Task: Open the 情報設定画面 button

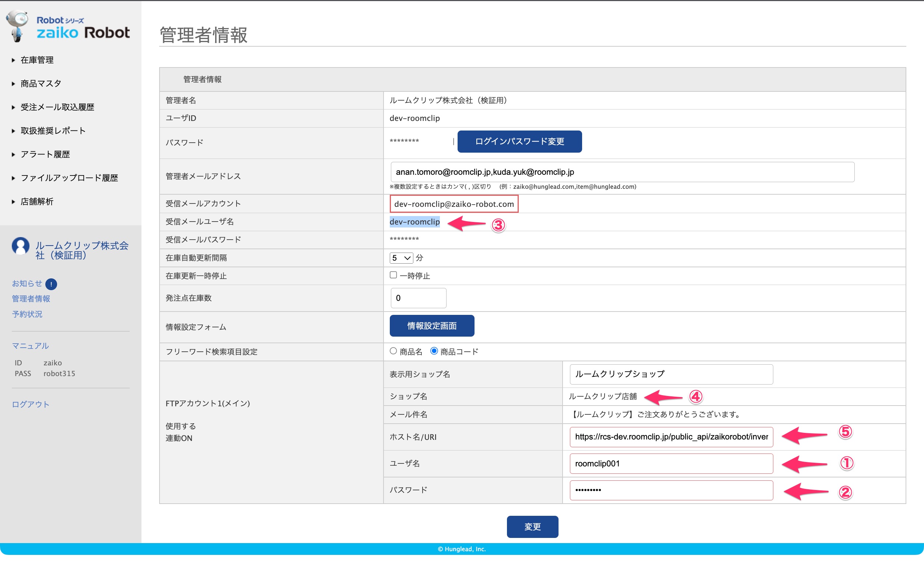Action: [x=432, y=326]
